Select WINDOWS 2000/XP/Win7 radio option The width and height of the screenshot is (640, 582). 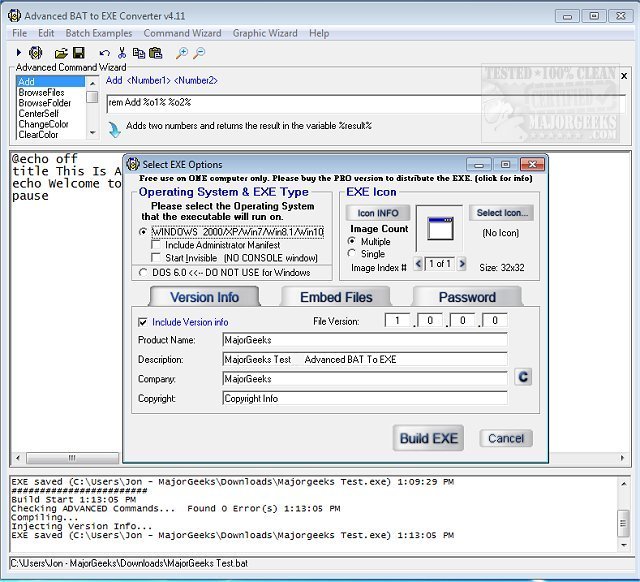143,232
